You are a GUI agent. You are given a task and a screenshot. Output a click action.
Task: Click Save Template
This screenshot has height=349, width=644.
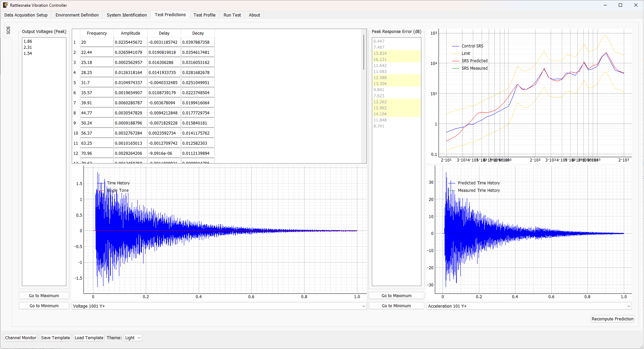tap(56, 338)
